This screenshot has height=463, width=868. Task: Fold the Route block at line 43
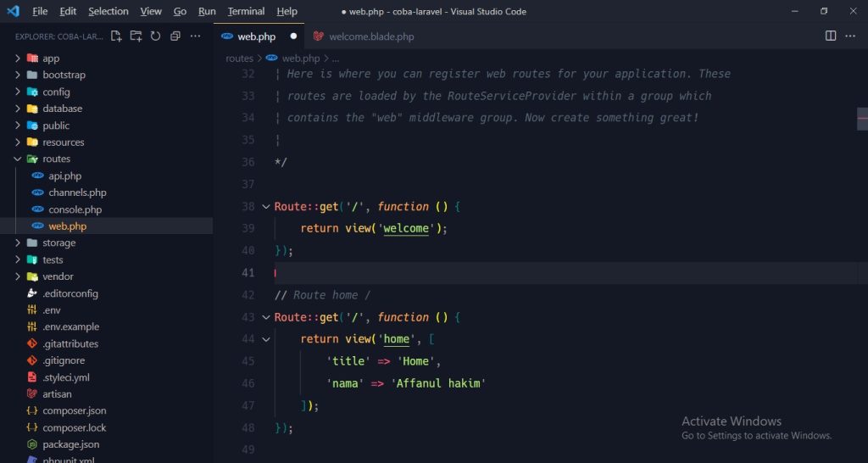tap(266, 317)
